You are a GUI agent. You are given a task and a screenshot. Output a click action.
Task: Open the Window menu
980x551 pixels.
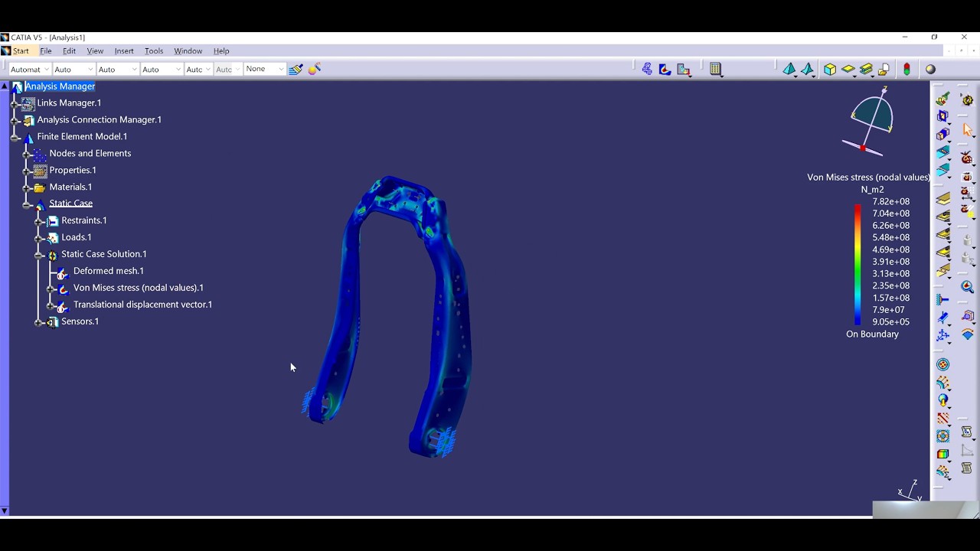pos(188,51)
